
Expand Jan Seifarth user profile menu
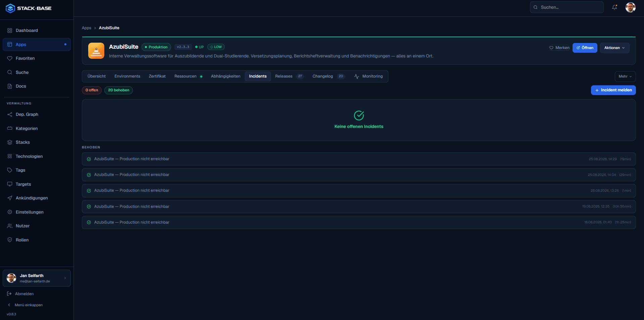37,278
